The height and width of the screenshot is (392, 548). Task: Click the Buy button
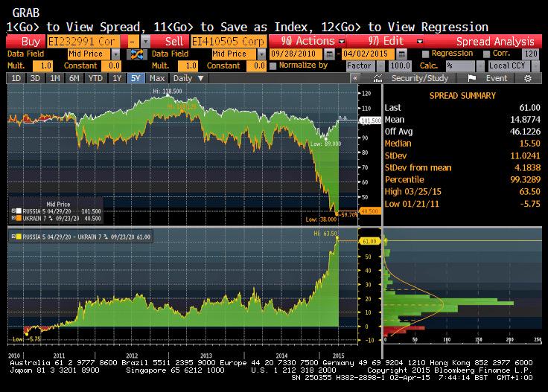pyautogui.click(x=26, y=42)
